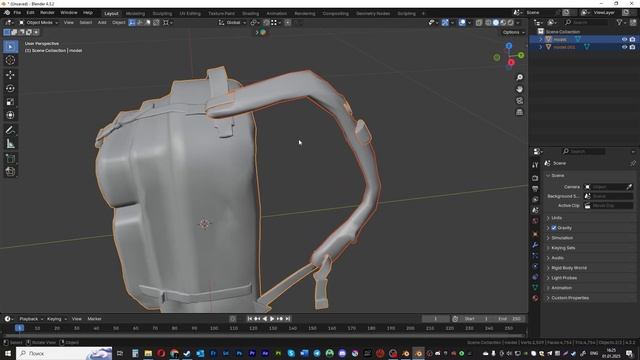Image resolution: width=640 pixels, height=360 pixels.
Task: Open the Material properties tab
Action: 535,298
